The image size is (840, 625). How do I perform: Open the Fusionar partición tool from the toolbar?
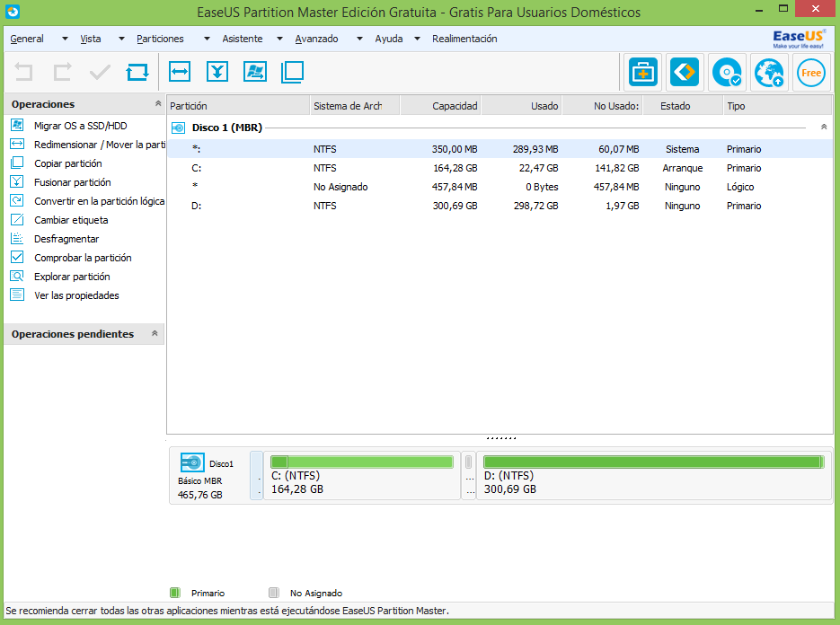tap(217, 72)
